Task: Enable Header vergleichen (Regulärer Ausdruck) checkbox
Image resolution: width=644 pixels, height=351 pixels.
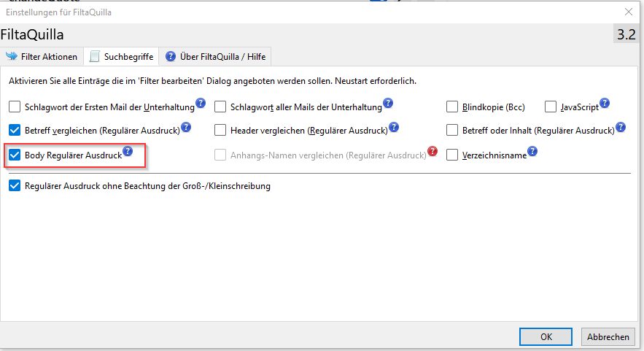Action: [x=220, y=131]
